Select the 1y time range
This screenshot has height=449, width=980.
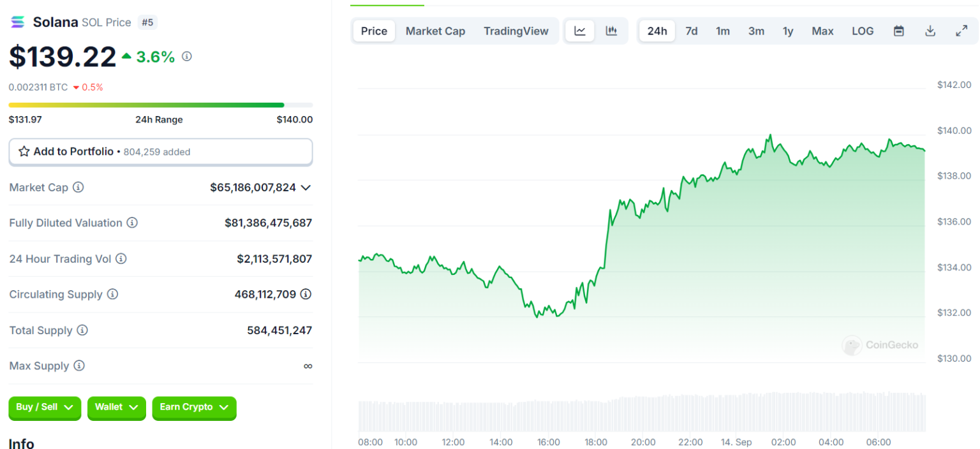788,31
